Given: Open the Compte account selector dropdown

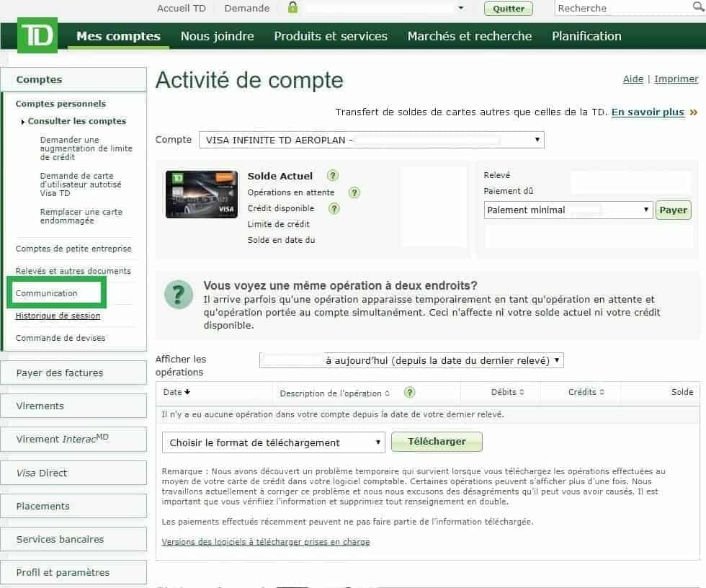Looking at the screenshot, I should (536, 139).
